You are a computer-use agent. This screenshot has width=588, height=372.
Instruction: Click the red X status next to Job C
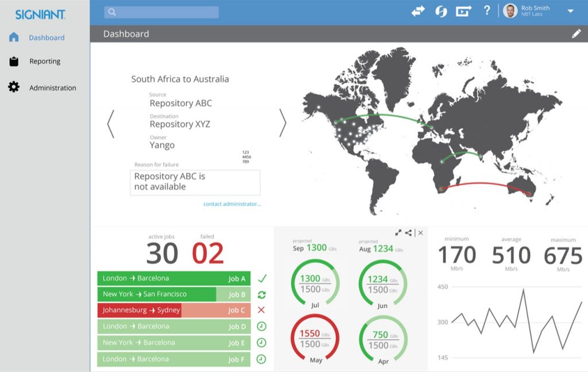click(x=262, y=310)
